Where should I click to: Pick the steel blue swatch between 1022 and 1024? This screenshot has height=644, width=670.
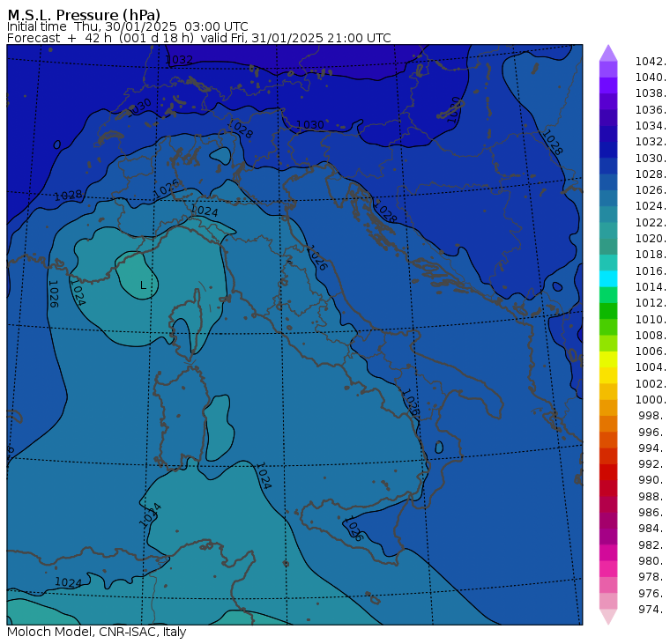608,214
